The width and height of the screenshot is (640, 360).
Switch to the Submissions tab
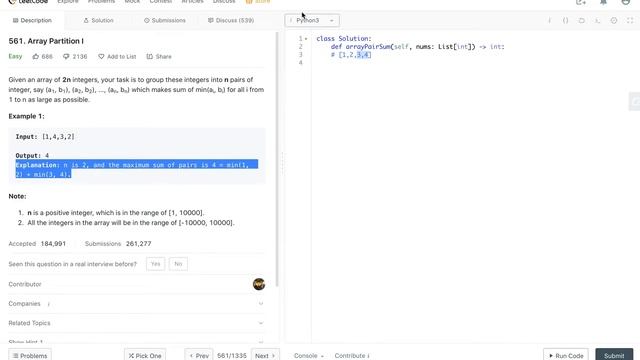(164, 20)
